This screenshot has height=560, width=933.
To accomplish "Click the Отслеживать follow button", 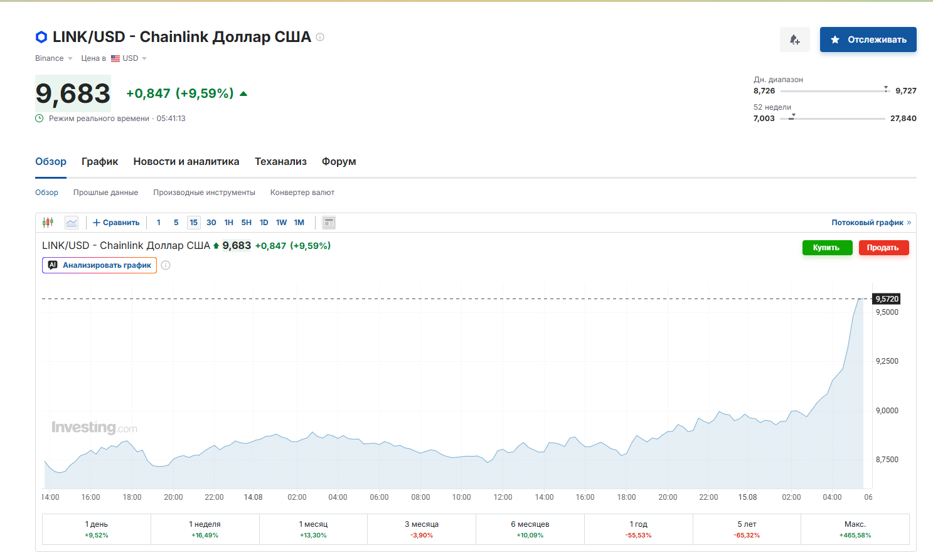I will 868,40.
